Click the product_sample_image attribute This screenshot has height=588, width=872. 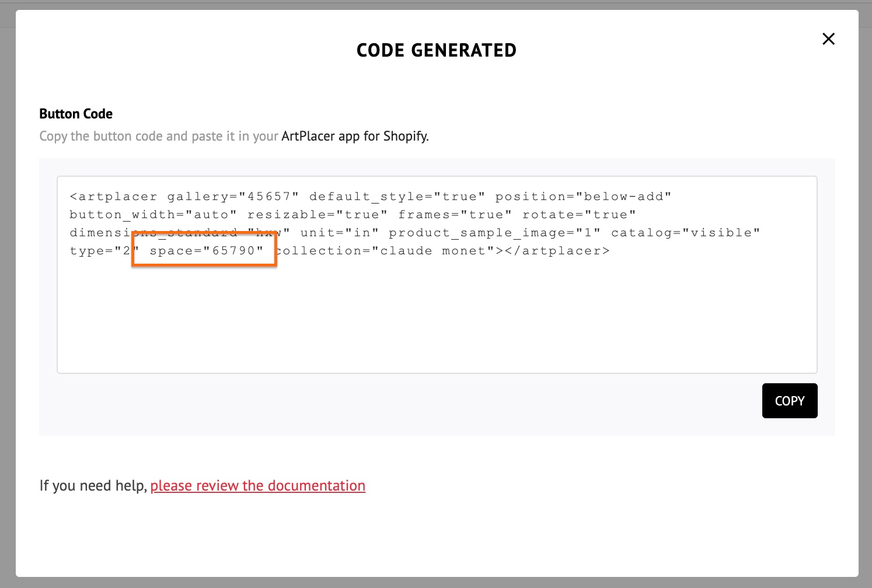pos(495,232)
